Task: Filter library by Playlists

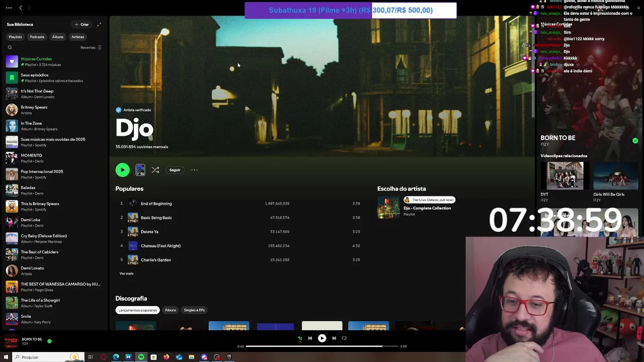Action: (x=15, y=37)
